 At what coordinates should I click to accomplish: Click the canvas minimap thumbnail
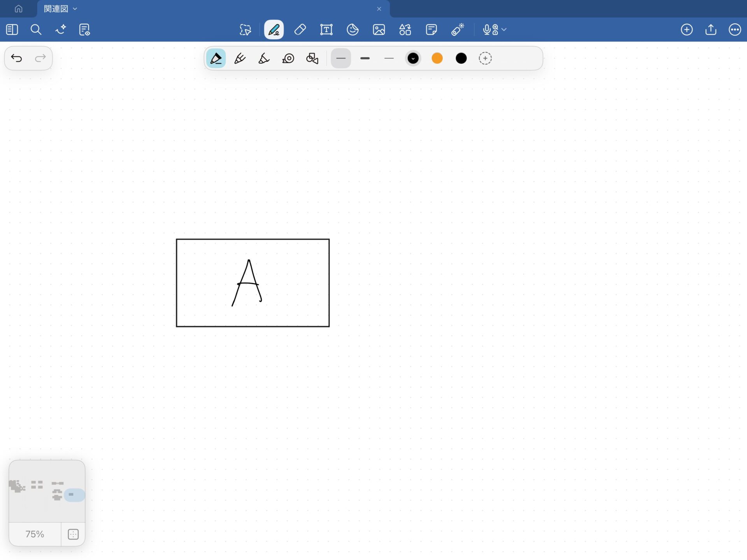[x=47, y=491]
